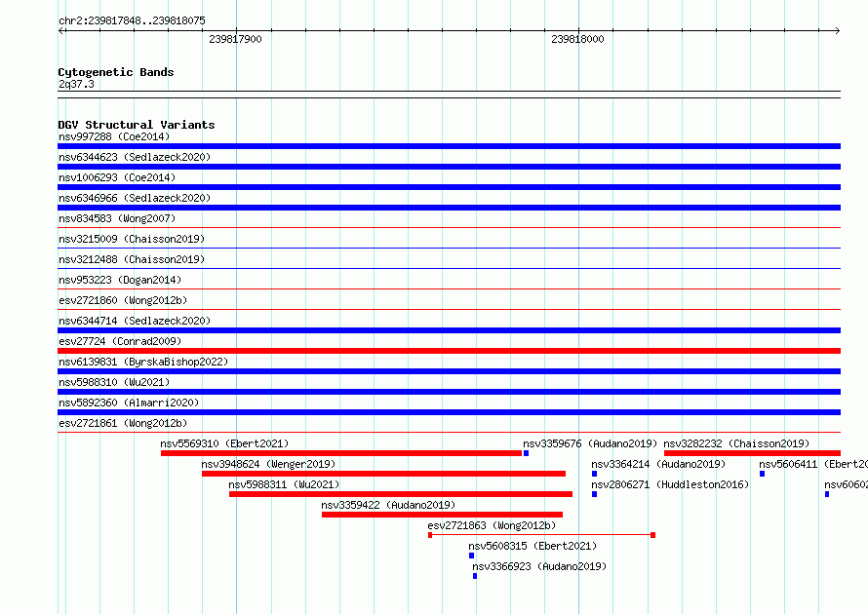Click the chr2:239817848..239818075 coordinate label
868x614 pixels.
(x=132, y=20)
